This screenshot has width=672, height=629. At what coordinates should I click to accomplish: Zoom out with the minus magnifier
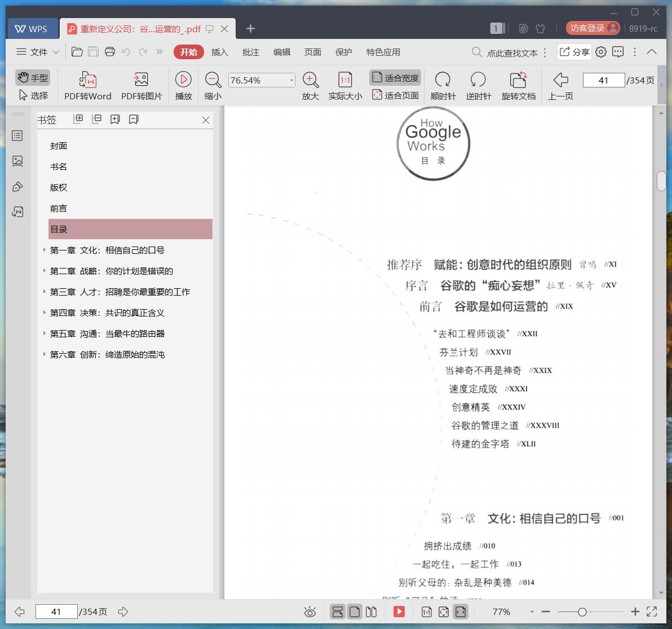[213, 86]
